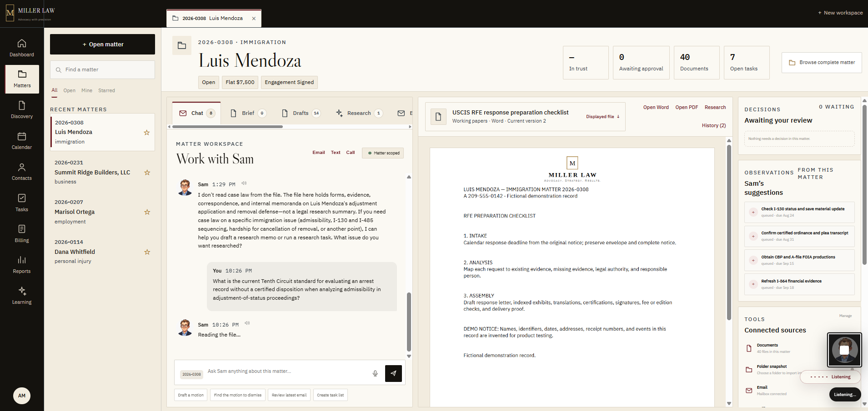Screen dimensions: 868x411
Task: Click the Email connected source icon
Action: tap(749, 391)
